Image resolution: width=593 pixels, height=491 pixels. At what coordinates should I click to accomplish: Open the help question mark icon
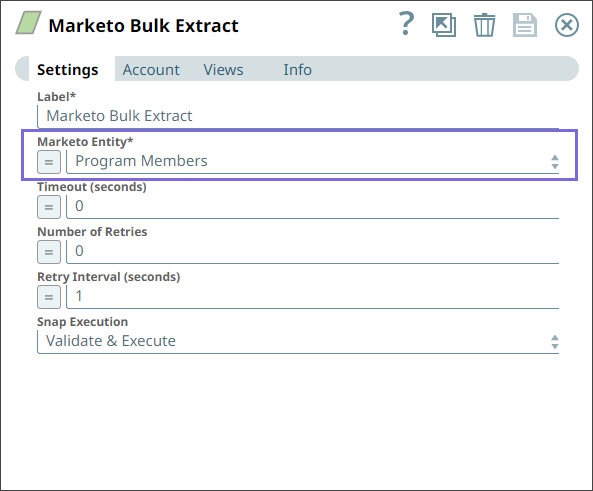click(x=407, y=24)
